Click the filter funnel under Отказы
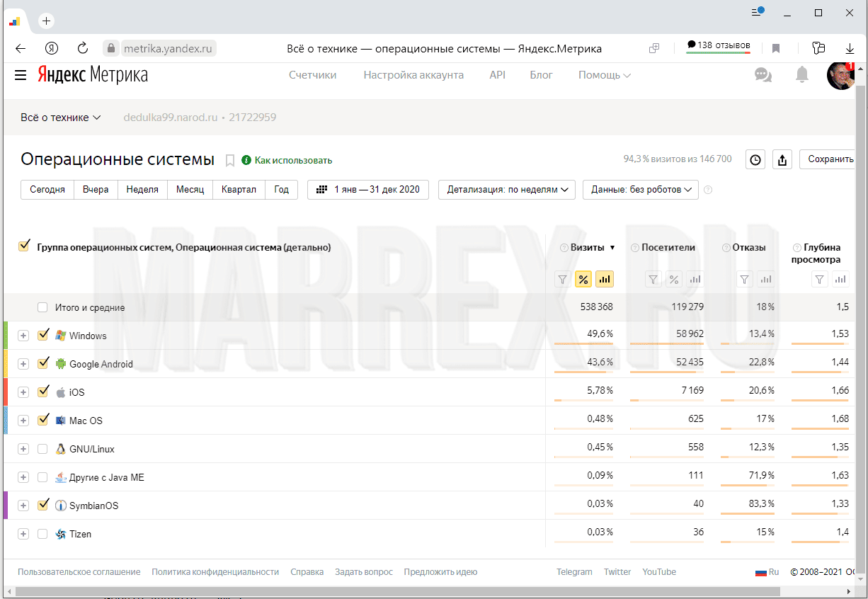868x599 pixels. click(x=745, y=279)
